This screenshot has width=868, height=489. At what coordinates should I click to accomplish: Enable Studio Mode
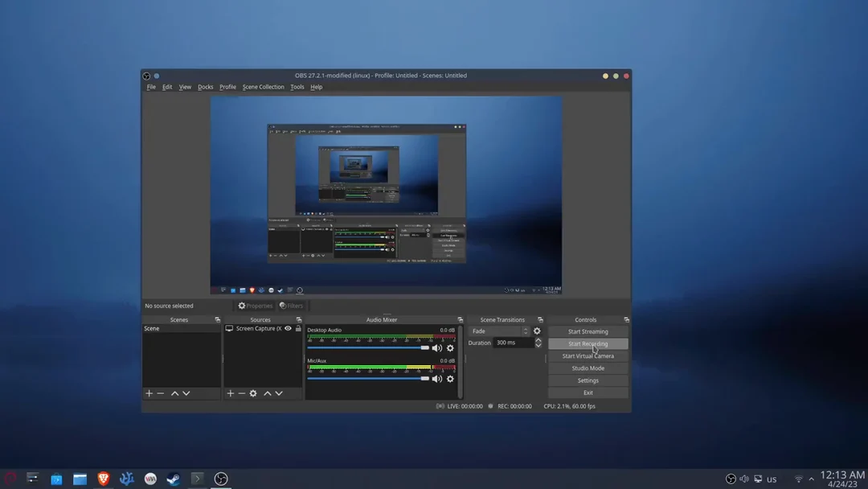588,368
